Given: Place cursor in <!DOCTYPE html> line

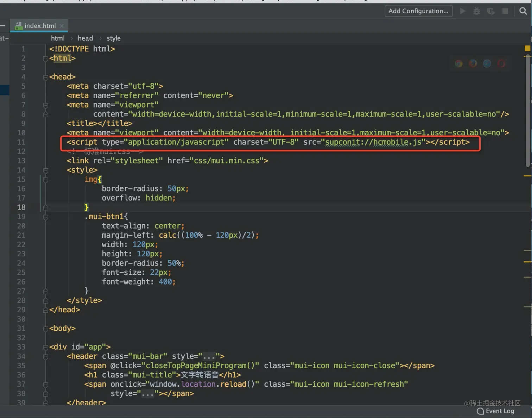Looking at the screenshot, I should click(x=82, y=49).
